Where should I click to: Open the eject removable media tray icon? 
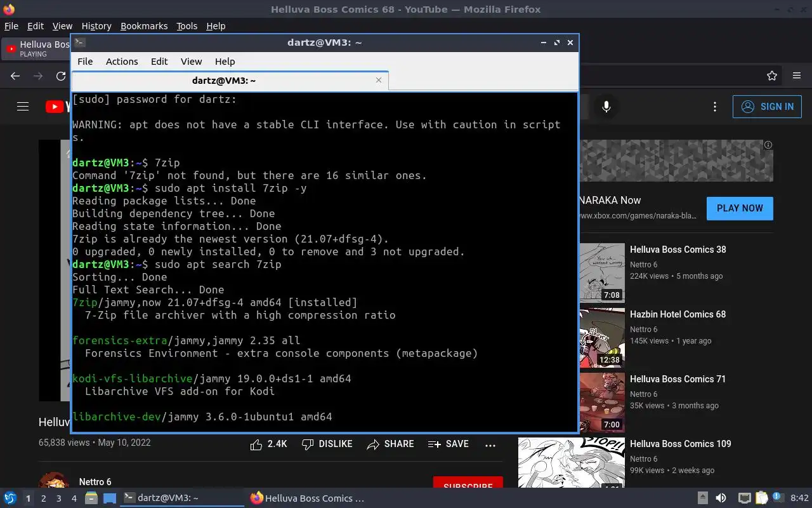tap(703, 498)
